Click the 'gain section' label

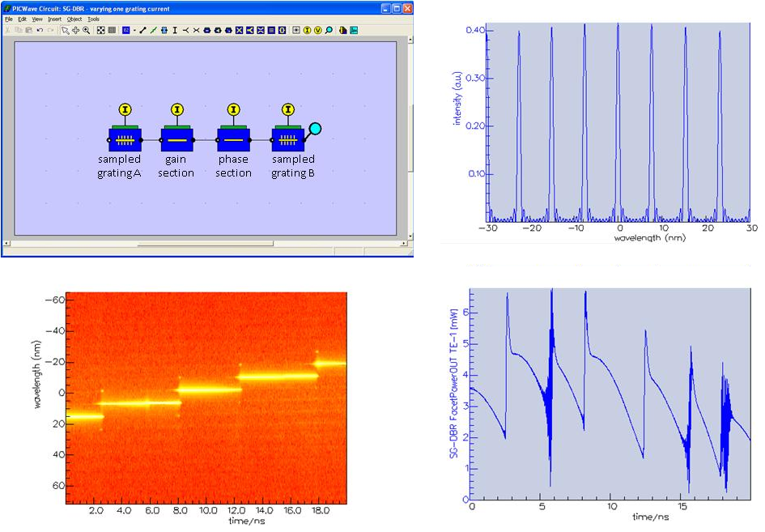[176, 166]
